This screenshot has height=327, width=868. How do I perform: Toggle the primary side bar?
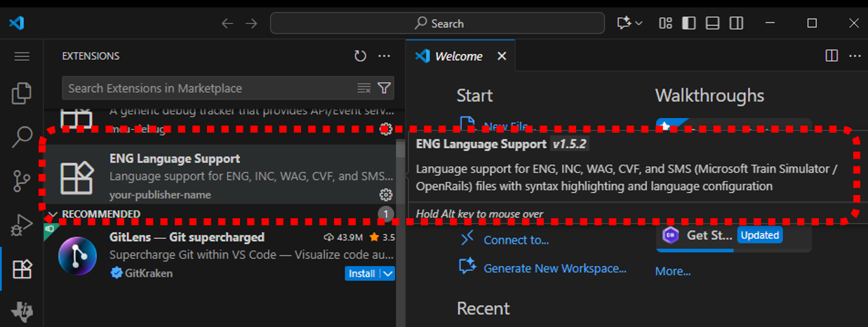689,23
